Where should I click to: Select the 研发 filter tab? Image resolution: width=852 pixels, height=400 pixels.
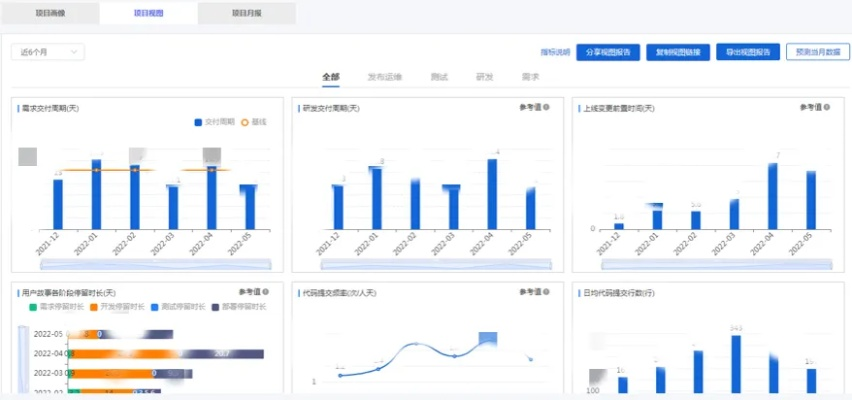tap(484, 77)
